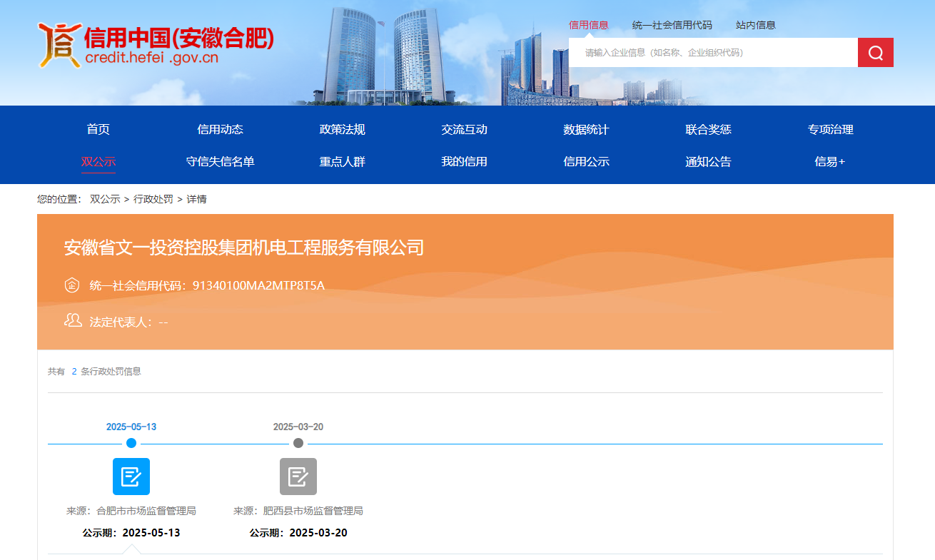Select the blue penalty record icon for 2025-05-13
935x560 pixels.
(131, 477)
